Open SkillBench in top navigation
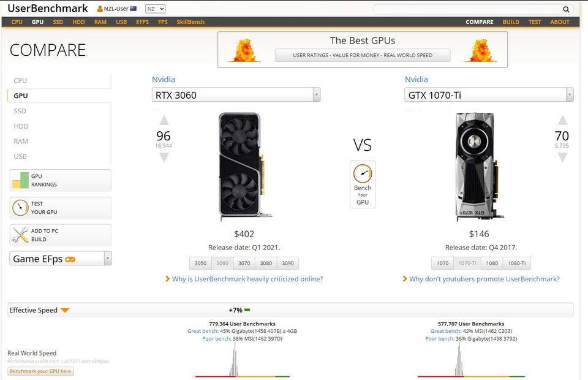This screenshot has width=588, height=380. (190, 21)
